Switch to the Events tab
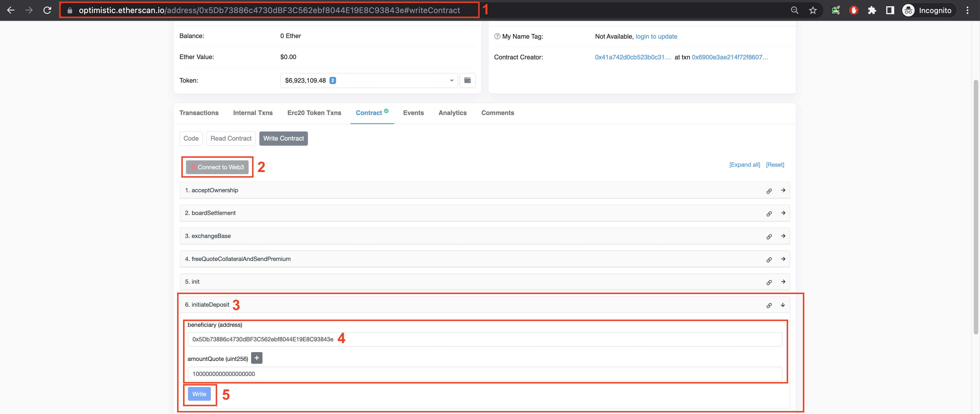Viewport: 980px width, 414px height. point(413,113)
